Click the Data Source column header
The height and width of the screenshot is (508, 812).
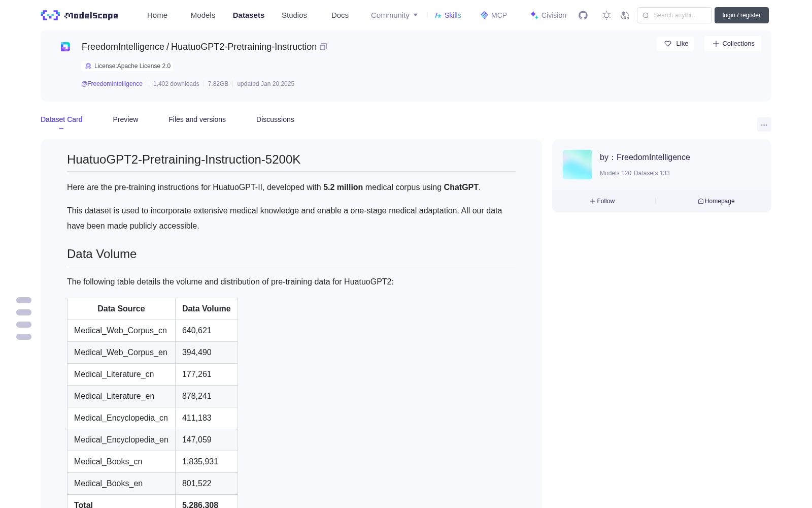tap(121, 309)
